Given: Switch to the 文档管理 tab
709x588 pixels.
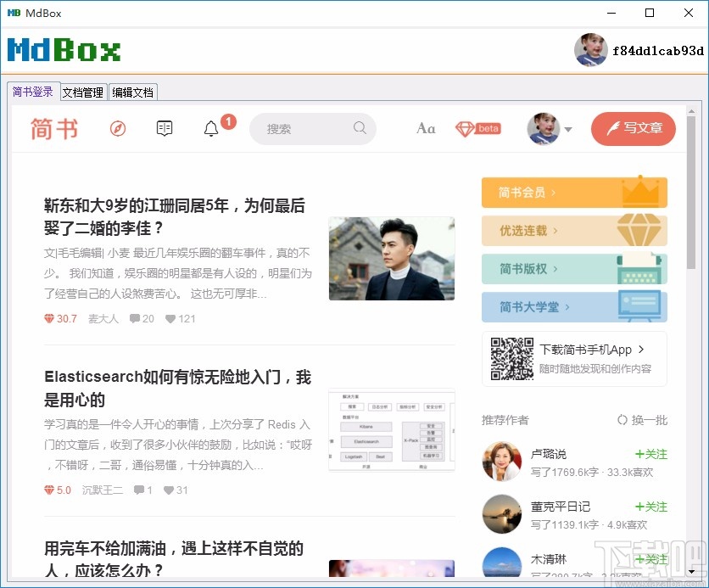Looking at the screenshot, I should (x=82, y=92).
